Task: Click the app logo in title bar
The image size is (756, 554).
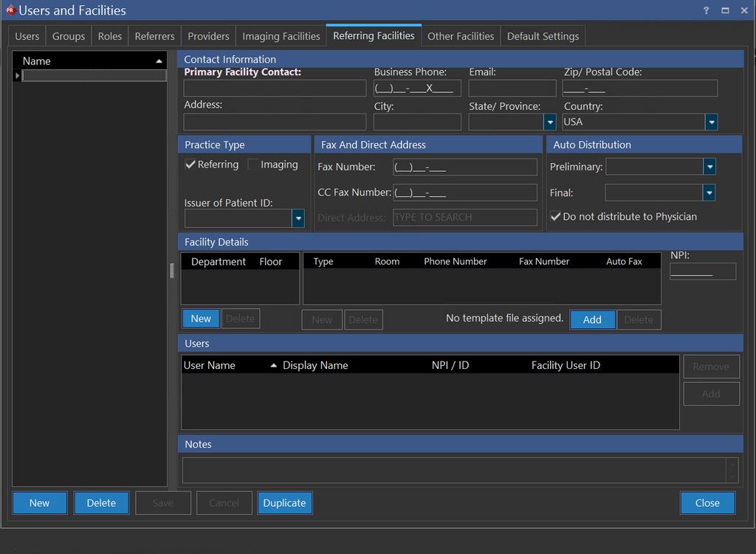Action: (10, 10)
